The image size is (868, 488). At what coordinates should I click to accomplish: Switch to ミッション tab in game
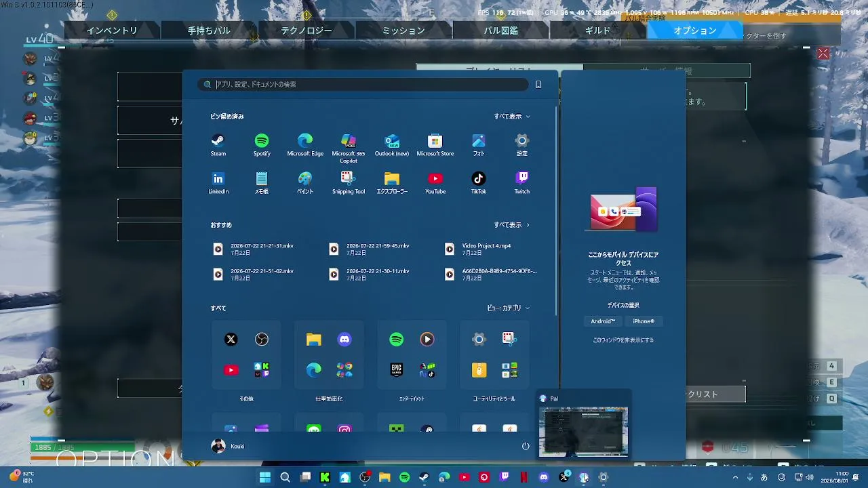click(403, 30)
